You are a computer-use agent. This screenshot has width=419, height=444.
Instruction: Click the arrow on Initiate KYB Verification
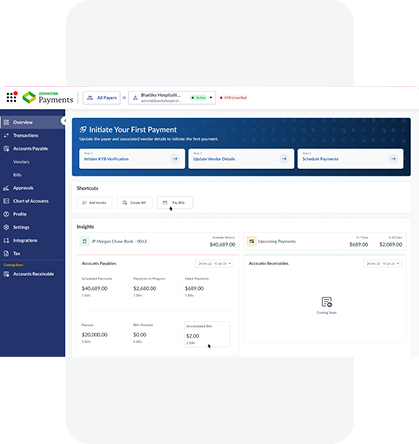(175, 159)
